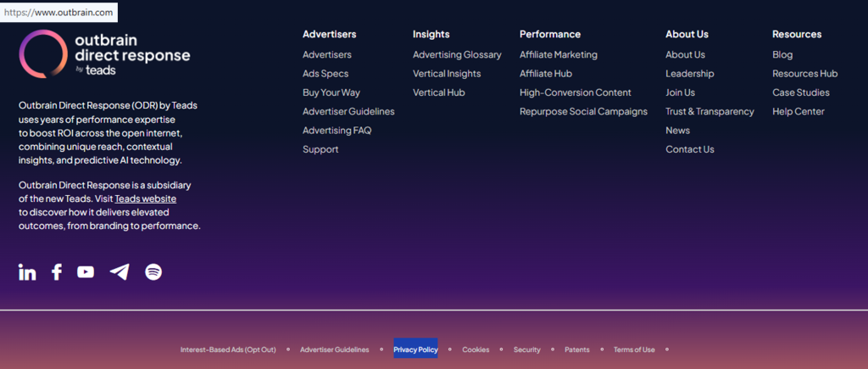Click the Advertisers column heading
The image size is (868, 369).
click(x=330, y=34)
